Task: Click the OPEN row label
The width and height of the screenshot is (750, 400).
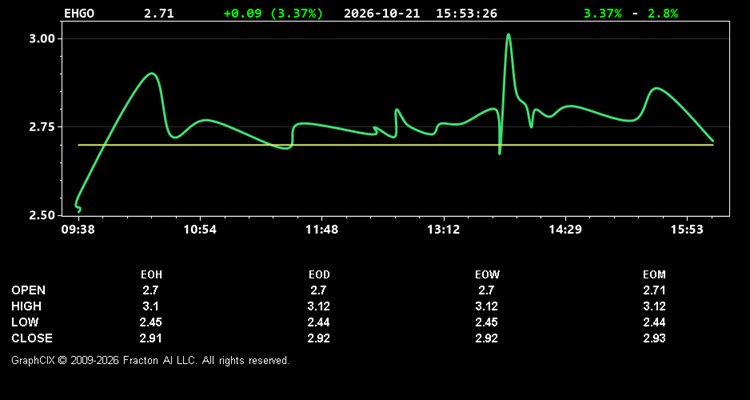Action: pos(29,290)
